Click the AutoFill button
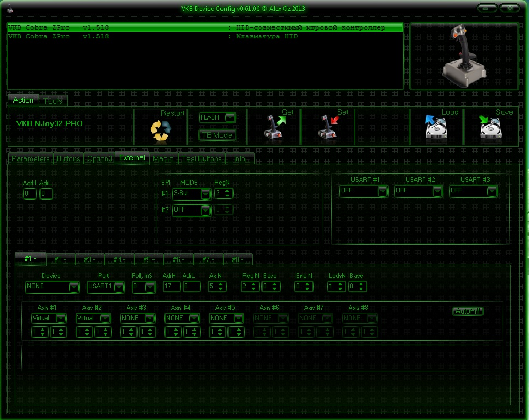The height and width of the screenshot is (420, 529). [468, 311]
